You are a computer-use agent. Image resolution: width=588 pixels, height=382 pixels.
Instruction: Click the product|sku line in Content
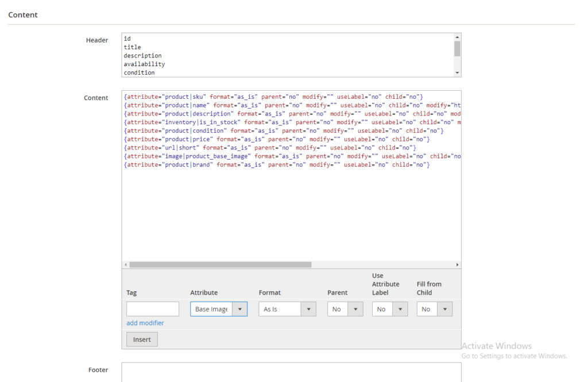[273, 97]
